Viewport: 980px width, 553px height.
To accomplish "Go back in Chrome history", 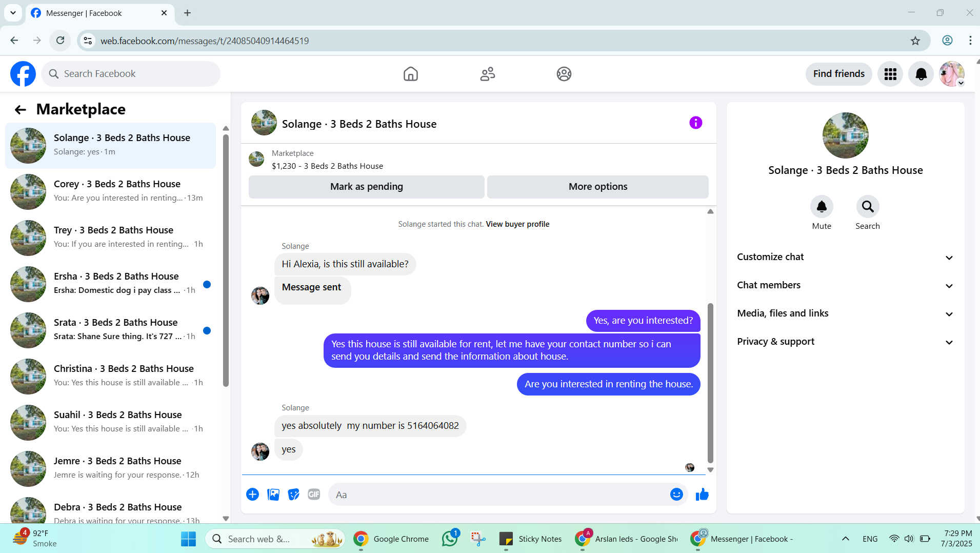I will [x=14, y=41].
